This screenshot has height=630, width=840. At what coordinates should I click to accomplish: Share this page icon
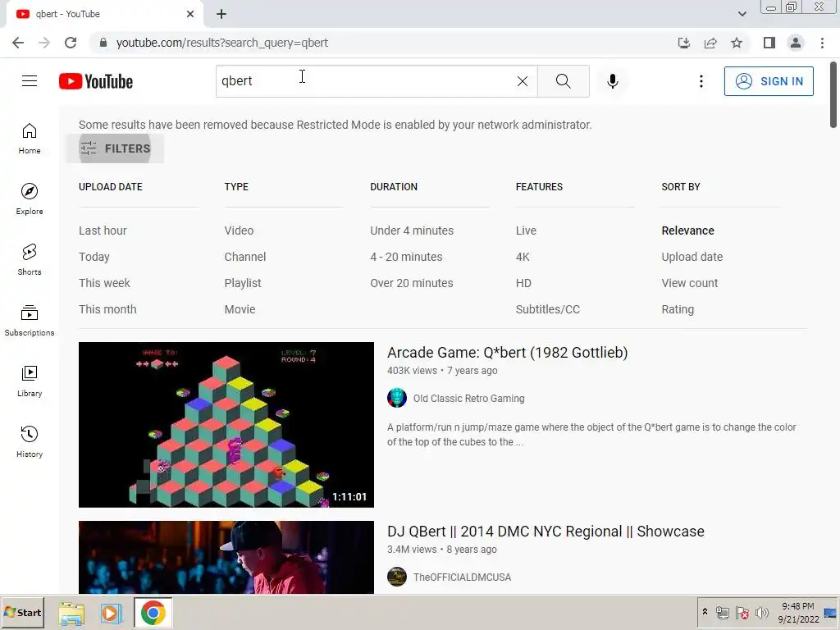[x=710, y=43]
